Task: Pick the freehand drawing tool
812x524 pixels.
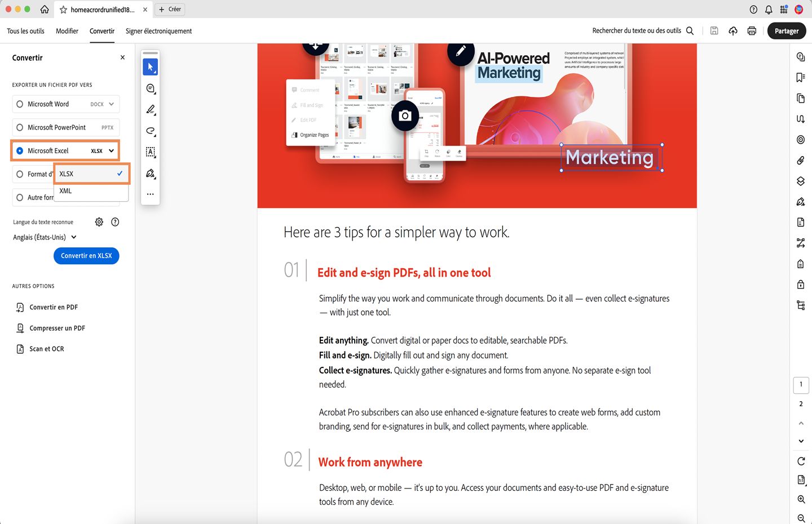Action: (x=150, y=131)
